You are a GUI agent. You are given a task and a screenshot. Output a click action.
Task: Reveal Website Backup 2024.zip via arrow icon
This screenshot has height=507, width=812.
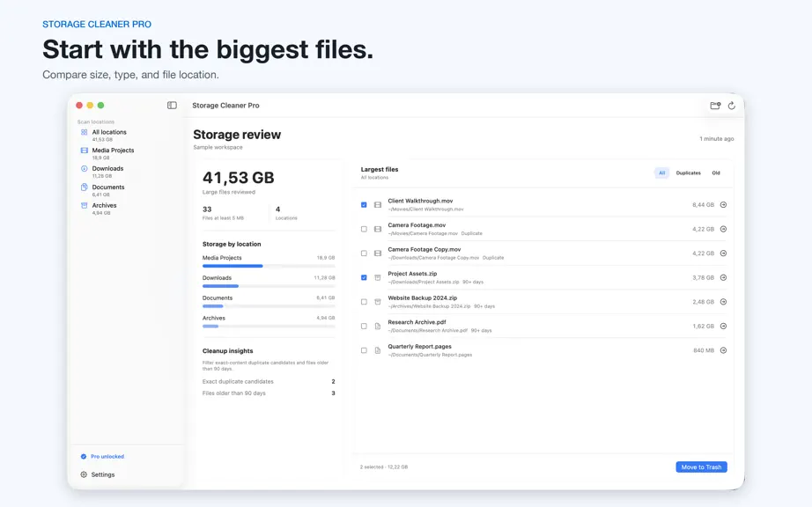pyautogui.click(x=723, y=302)
